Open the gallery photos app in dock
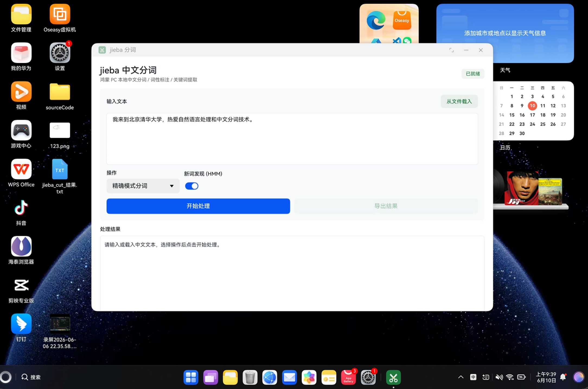The width and height of the screenshot is (588, 389). pyautogui.click(x=309, y=377)
